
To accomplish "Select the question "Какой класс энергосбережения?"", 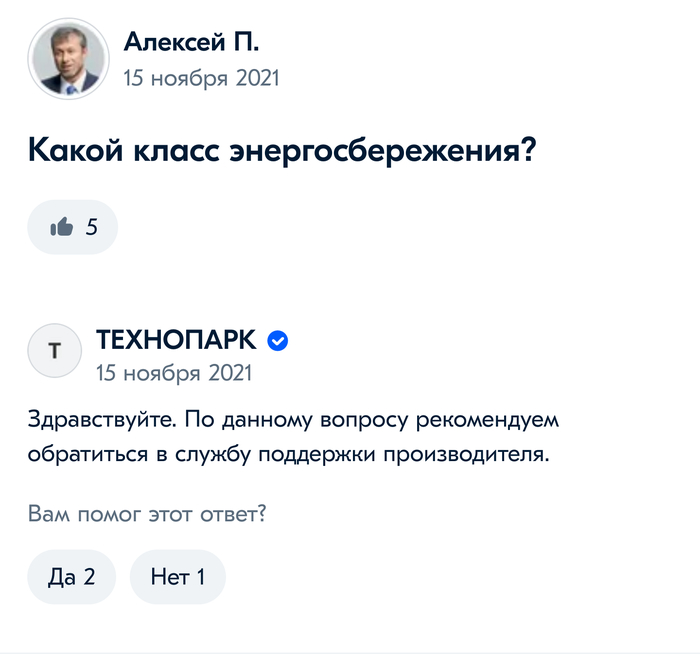I will tap(283, 152).
